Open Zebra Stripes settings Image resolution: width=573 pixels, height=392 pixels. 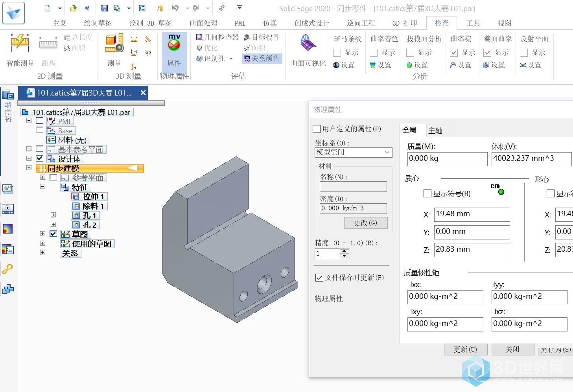point(344,65)
